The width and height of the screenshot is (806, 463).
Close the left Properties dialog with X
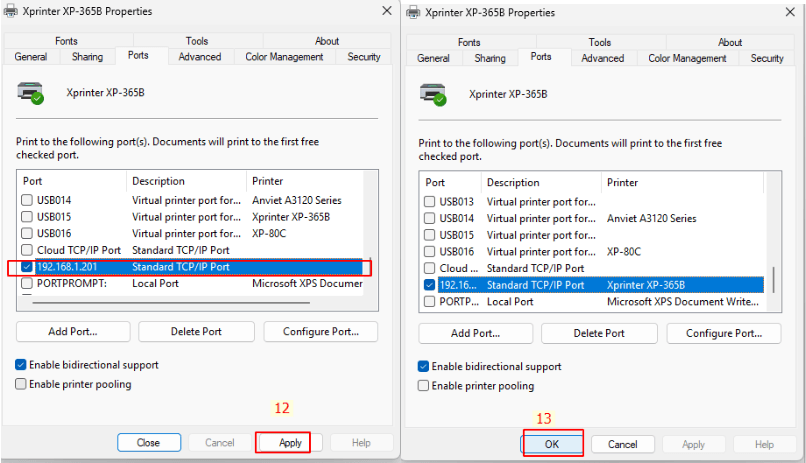point(387,10)
